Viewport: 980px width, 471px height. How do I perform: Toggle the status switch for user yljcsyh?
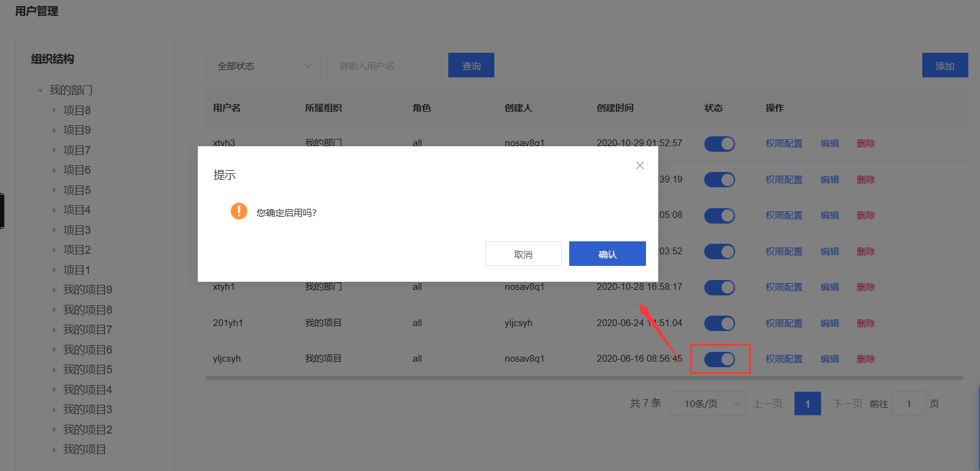coord(720,359)
